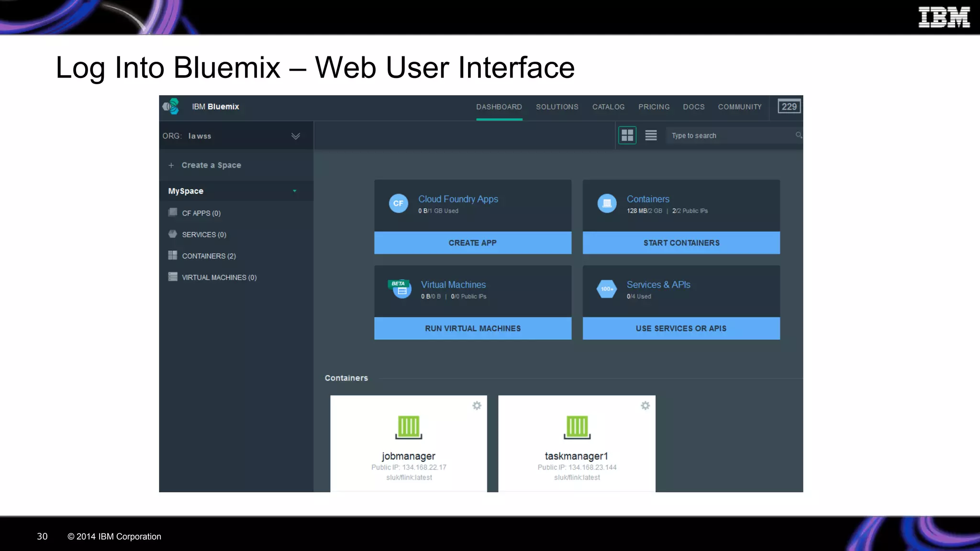Click sluk/flink:latest under taskmanager1
The image size is (980, 551).
click(577, 477)
